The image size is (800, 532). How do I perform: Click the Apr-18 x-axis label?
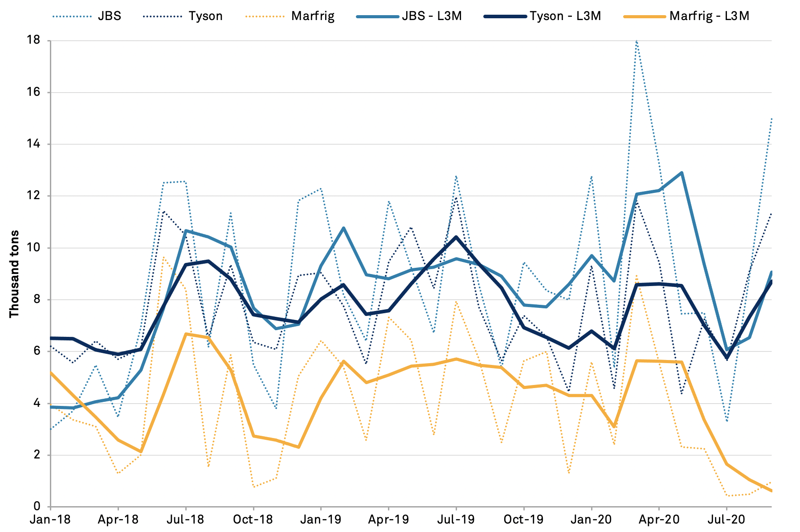pos(118,520)
